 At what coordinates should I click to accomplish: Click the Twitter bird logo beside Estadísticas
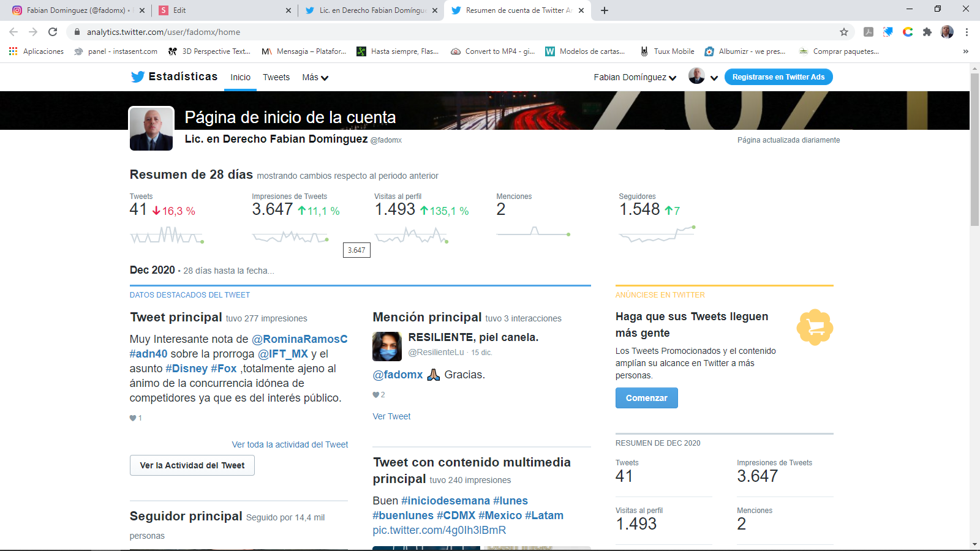[x=138, y=77]
